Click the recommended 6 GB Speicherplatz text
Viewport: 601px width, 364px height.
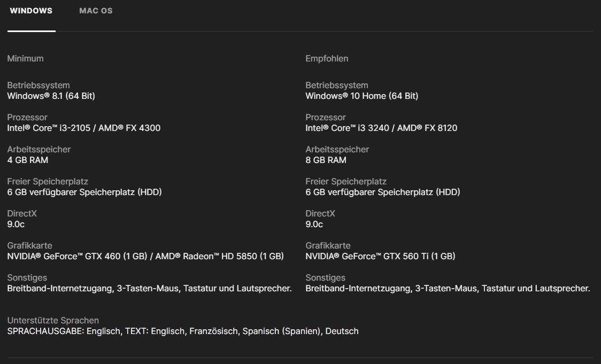[382, 192]
